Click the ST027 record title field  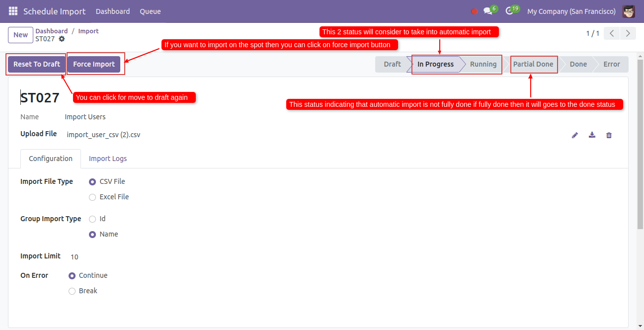pyautogui.click(x=40, y=98)
